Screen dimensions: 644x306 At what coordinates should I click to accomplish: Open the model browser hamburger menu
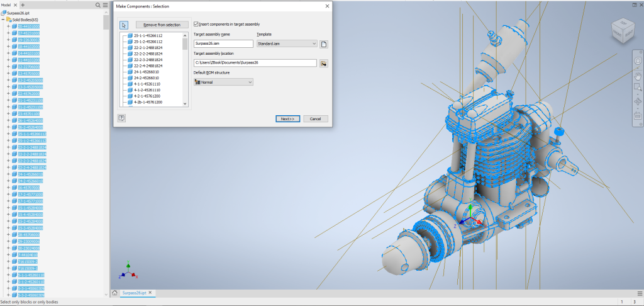click(x=106, y=4)
